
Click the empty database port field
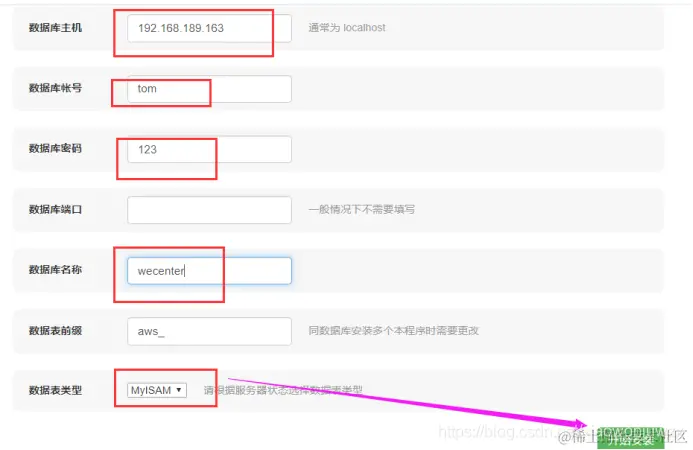coord(209,210)
